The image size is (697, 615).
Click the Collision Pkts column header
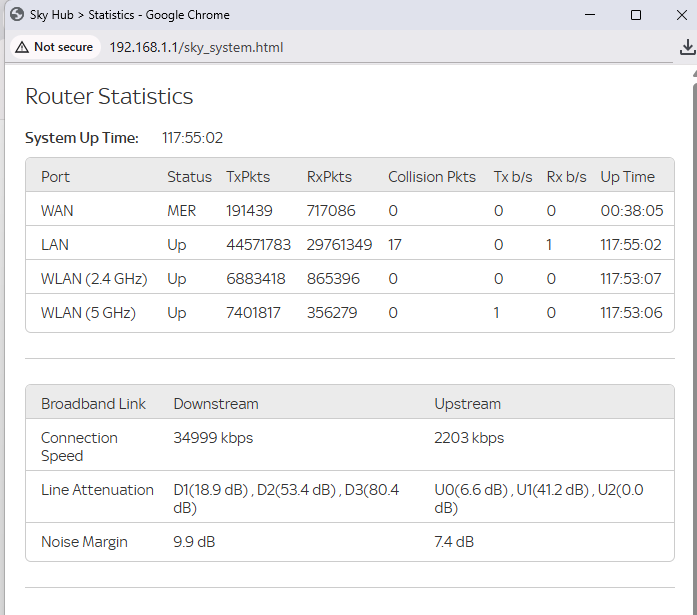tap(432, 177)
